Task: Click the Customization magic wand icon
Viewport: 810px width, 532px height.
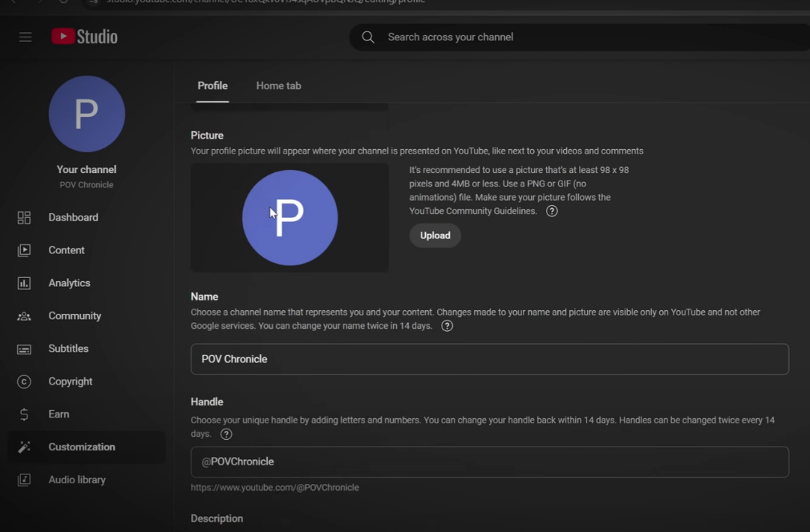Action: tap(24, 447)
